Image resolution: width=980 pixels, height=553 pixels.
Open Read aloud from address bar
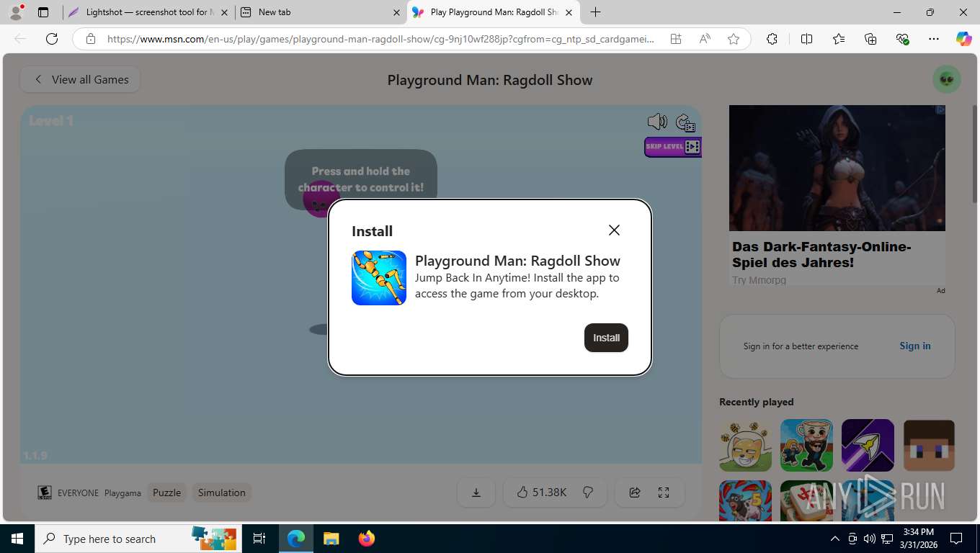click(x=705, y=39)
